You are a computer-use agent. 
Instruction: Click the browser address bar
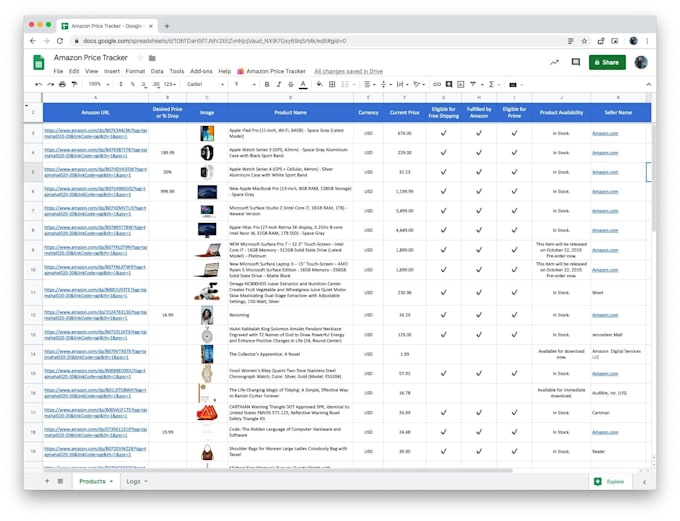[x=317, y=41]
